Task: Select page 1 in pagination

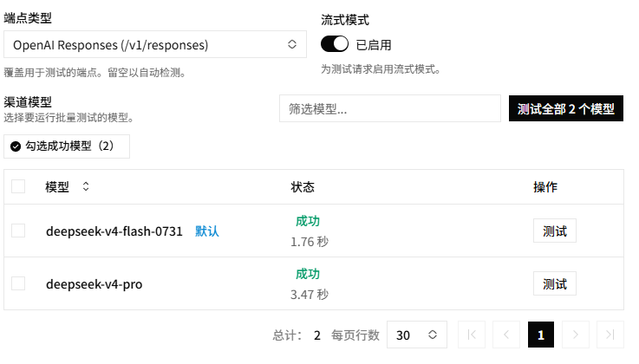Action: pyautogui.click(x=541, y=335)
